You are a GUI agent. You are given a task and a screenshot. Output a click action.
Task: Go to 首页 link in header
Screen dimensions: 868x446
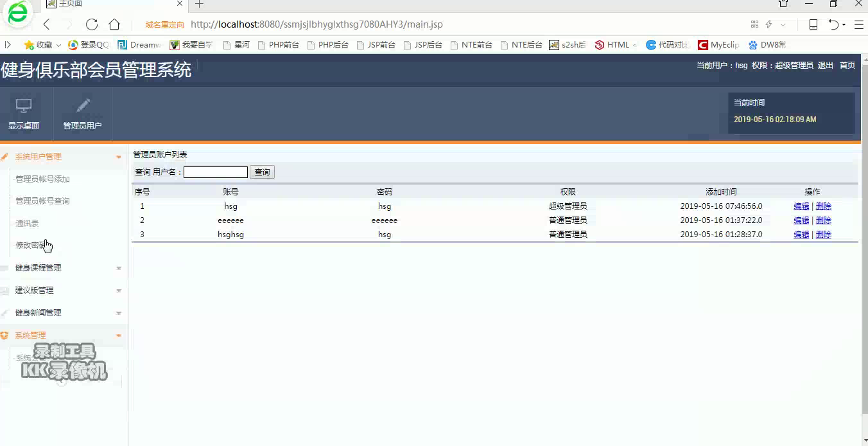pyautogui.click(x=847, y=66)
